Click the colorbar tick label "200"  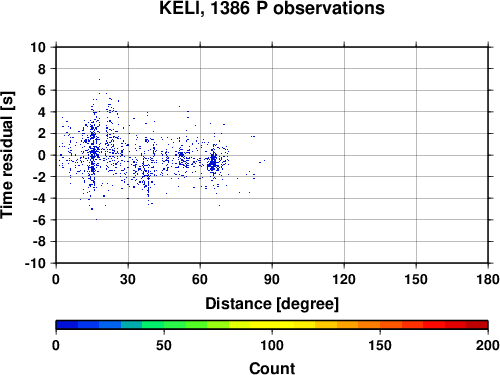point(488,346)
